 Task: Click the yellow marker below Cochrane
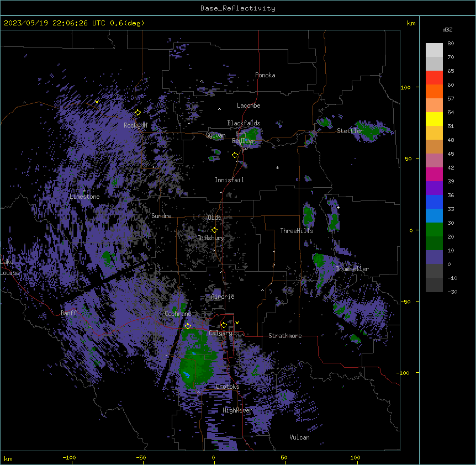click(x=188, y=326)
